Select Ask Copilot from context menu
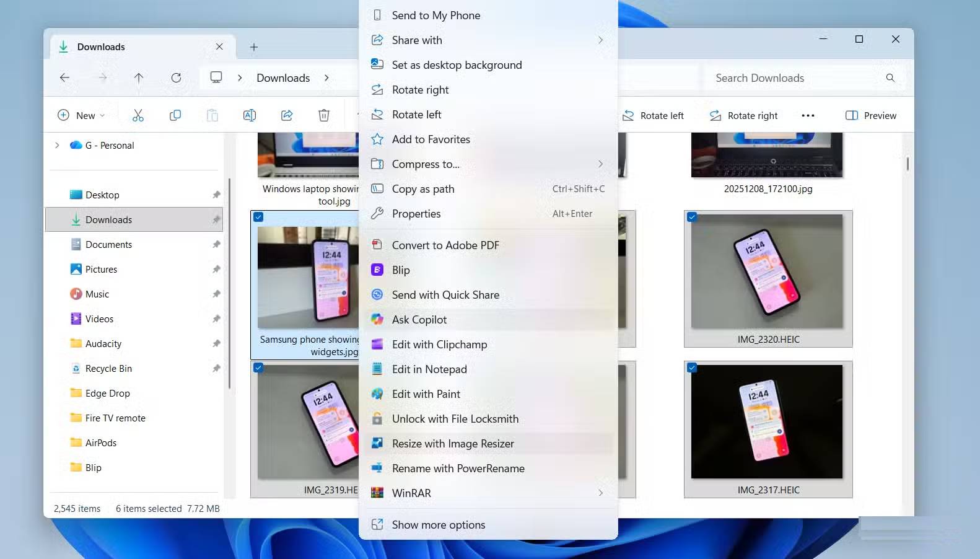980x559 pixels. pos(419,320)
